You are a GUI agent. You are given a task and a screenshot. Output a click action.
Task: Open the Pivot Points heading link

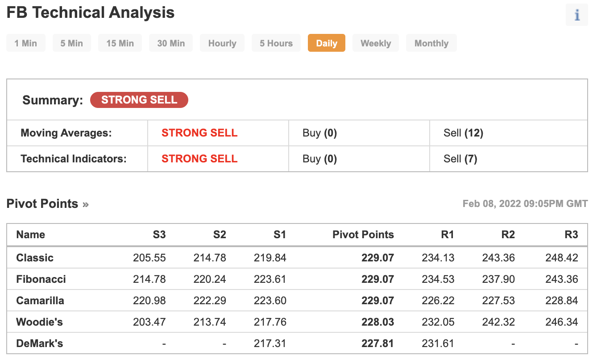pyautogui.click(x=42, y=204)
